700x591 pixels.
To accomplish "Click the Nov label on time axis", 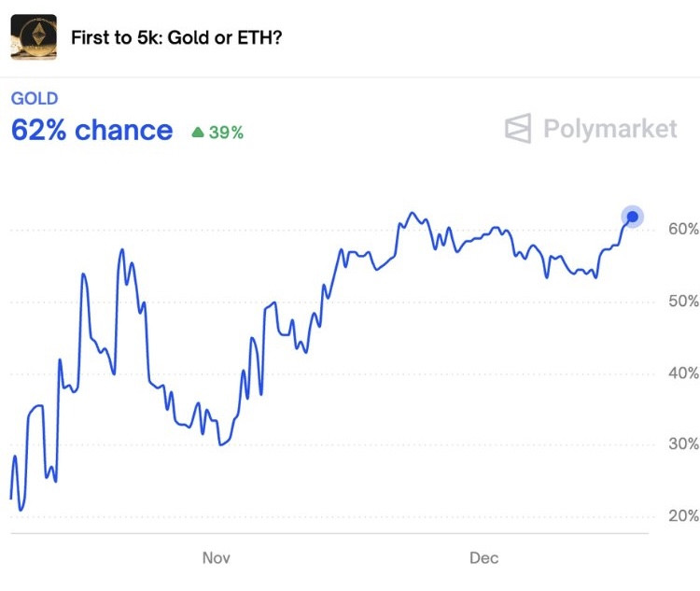I will (216, 558).
